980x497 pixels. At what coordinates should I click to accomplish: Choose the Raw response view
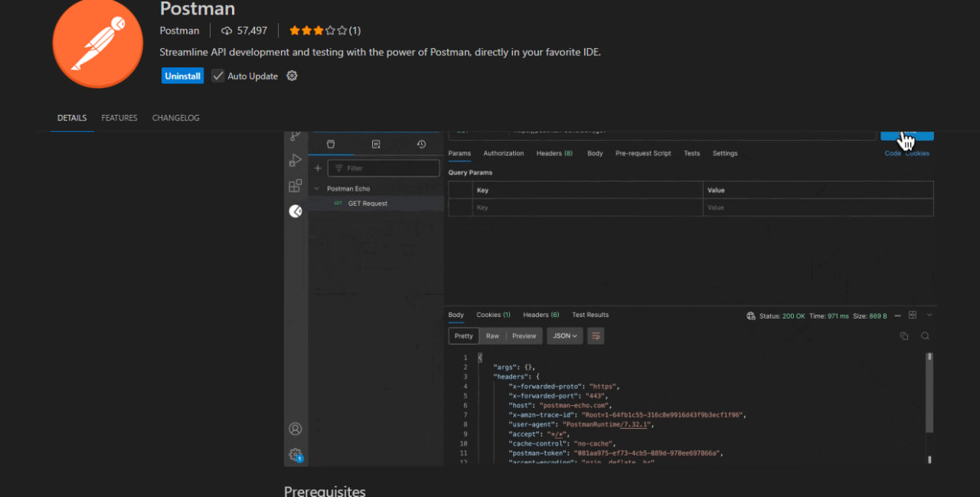492,335
